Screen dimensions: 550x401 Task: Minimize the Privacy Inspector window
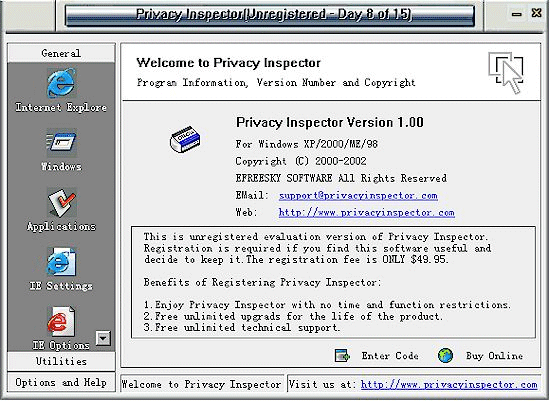pos(516,14)
